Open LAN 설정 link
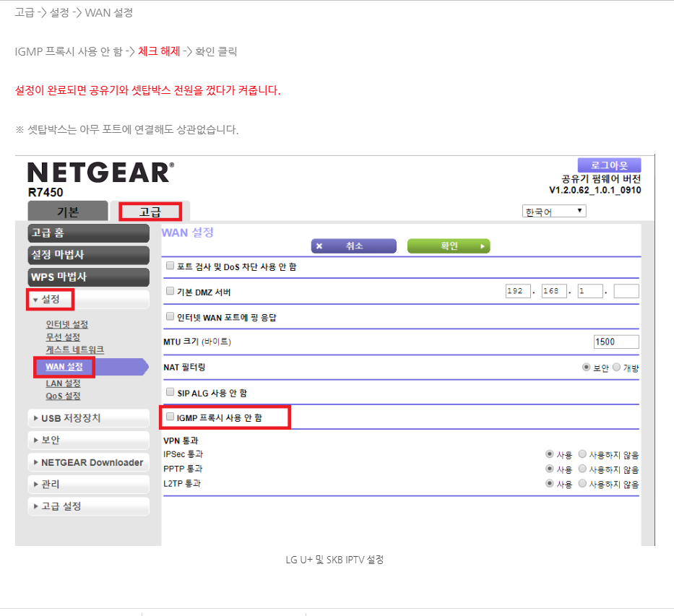 tap(63, 383)
